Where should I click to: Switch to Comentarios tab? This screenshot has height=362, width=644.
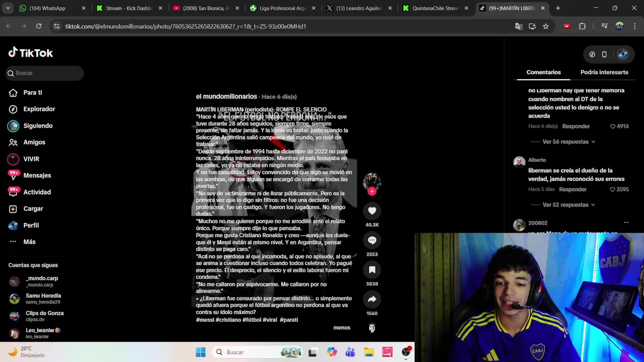pos(543,72)
